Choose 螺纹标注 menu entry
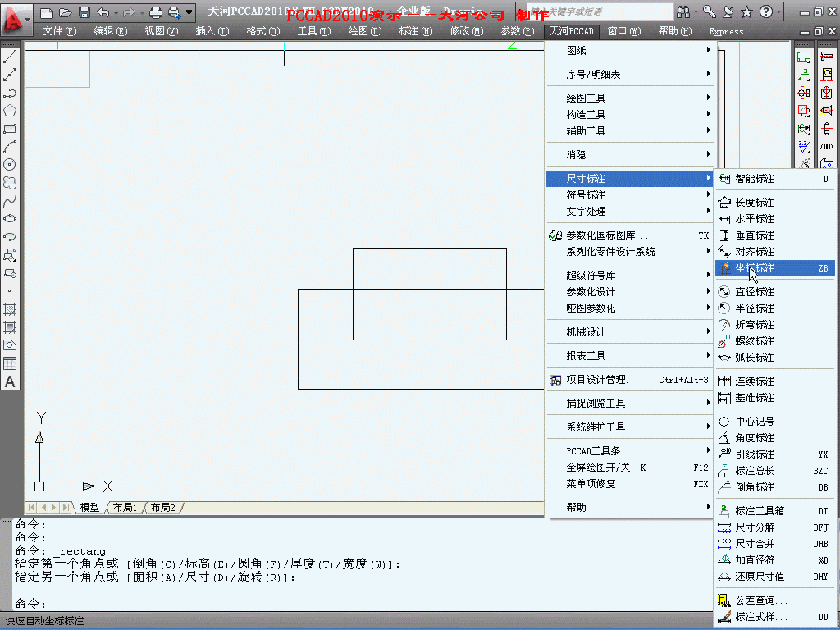The height and width of the screenshot is (630, 840). point(775,341)
